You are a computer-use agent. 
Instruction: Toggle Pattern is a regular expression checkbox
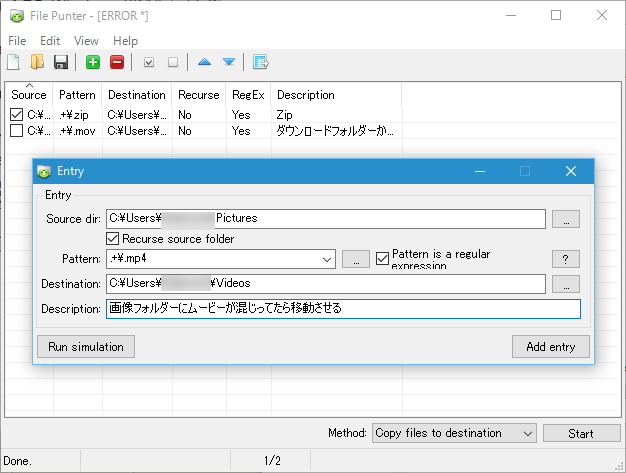(x=382, y=259)
